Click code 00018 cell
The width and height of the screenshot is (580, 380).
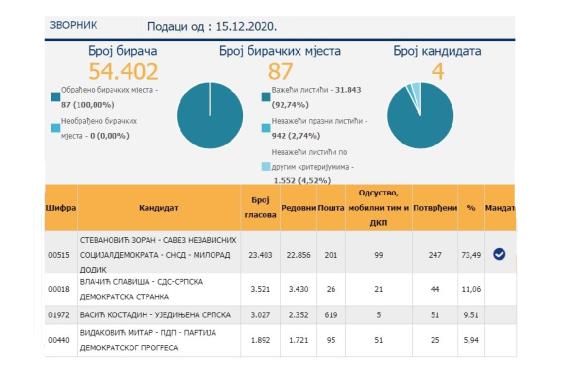pyautogui.click(x=59, y=289)
